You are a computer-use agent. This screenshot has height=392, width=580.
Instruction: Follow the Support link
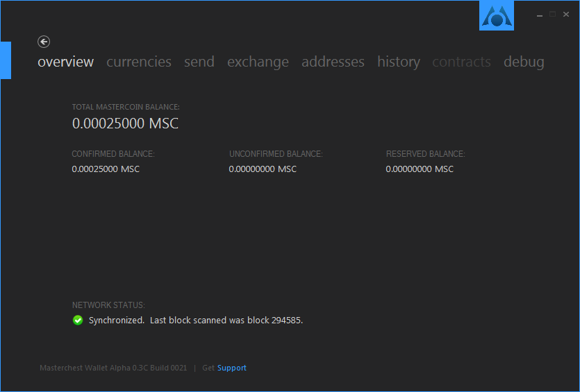(x=232, y=368)
